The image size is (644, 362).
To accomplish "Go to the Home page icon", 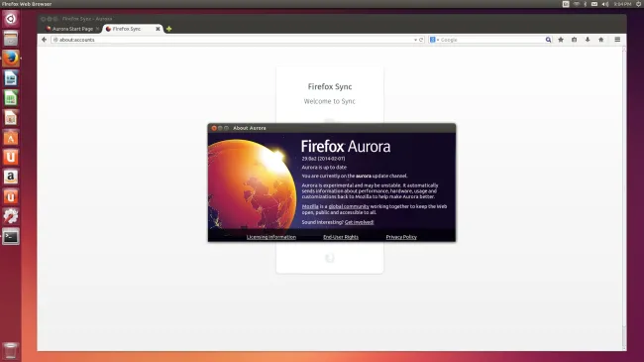I will point(600,40).
